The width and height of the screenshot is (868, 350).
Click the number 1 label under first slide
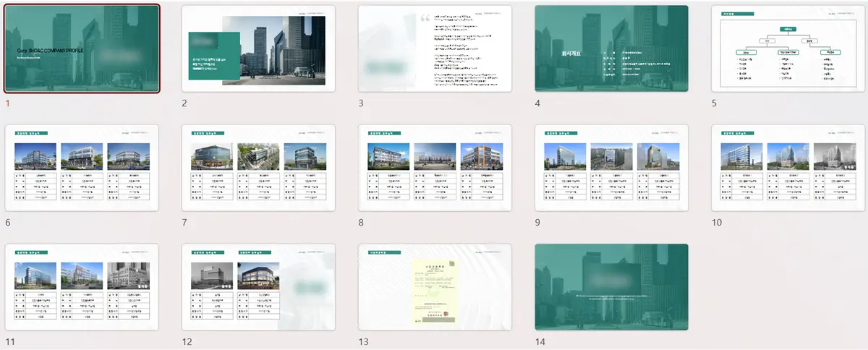point(8,103)
